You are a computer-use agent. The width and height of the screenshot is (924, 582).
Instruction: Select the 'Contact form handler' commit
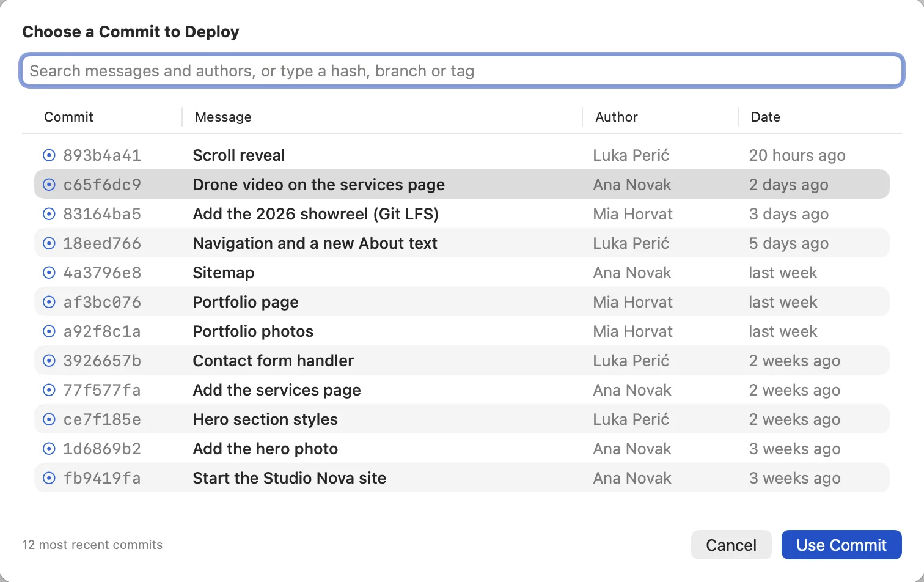273,361
